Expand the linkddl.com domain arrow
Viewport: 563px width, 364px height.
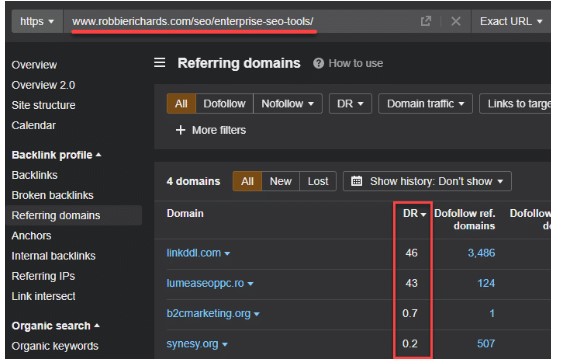(227, 254)
